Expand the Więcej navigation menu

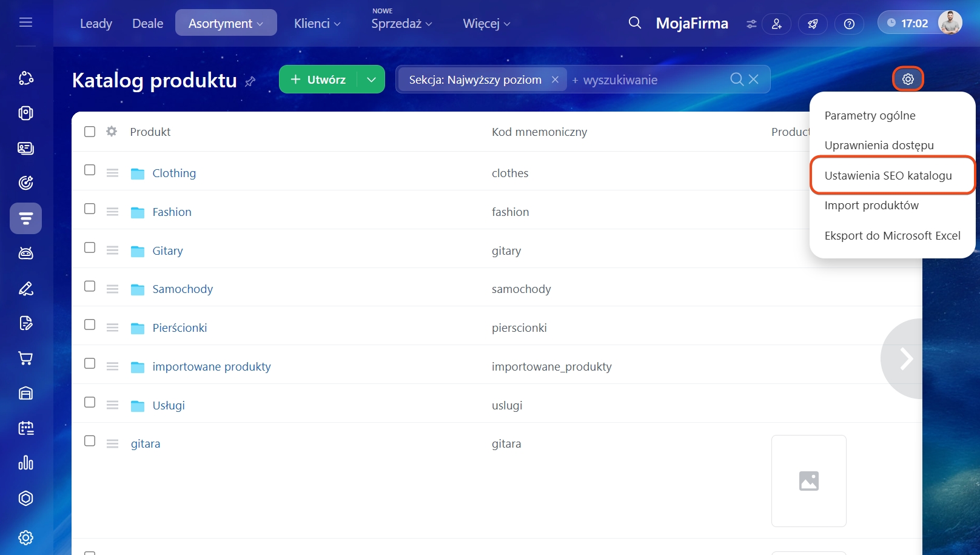[x=486, y=24]
